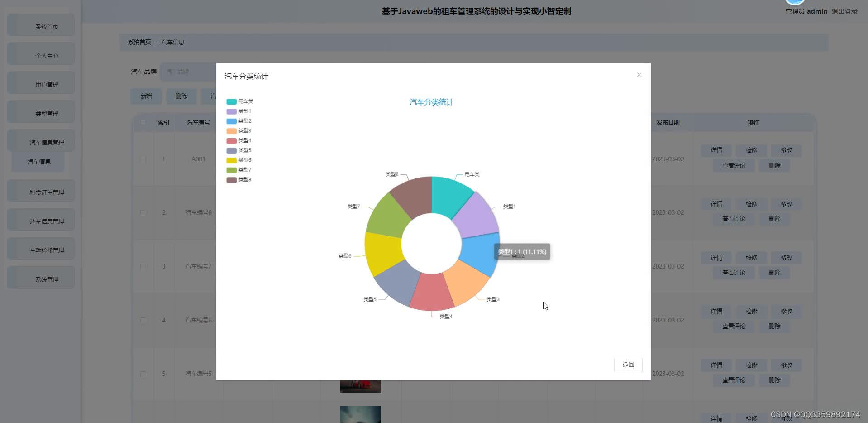868x423 pixels.
Task: Click 查看评论 for the A001 row
Action: tap(734, 165)
